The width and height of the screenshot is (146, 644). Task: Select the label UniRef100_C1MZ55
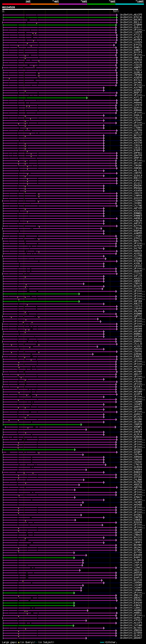131,32
